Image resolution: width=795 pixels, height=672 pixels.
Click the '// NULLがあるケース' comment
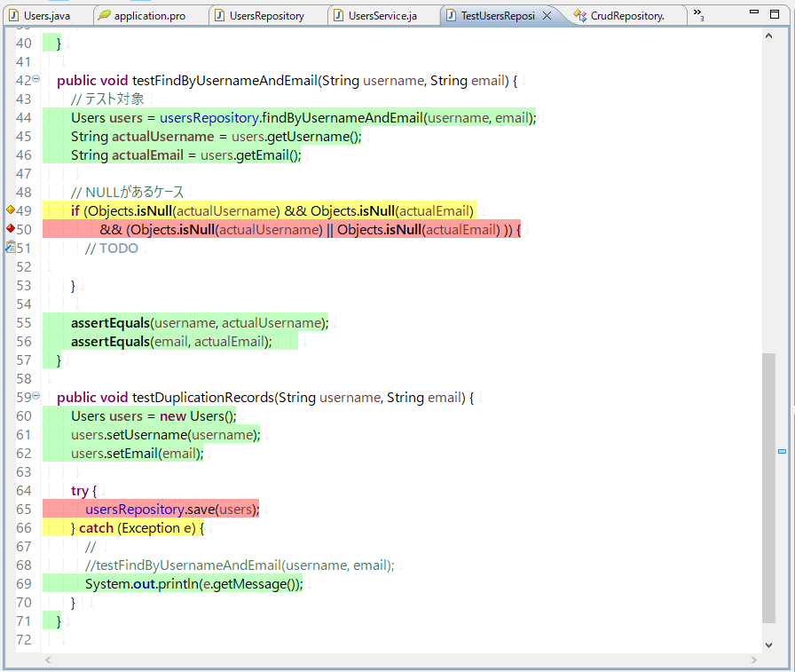point(127,193)
